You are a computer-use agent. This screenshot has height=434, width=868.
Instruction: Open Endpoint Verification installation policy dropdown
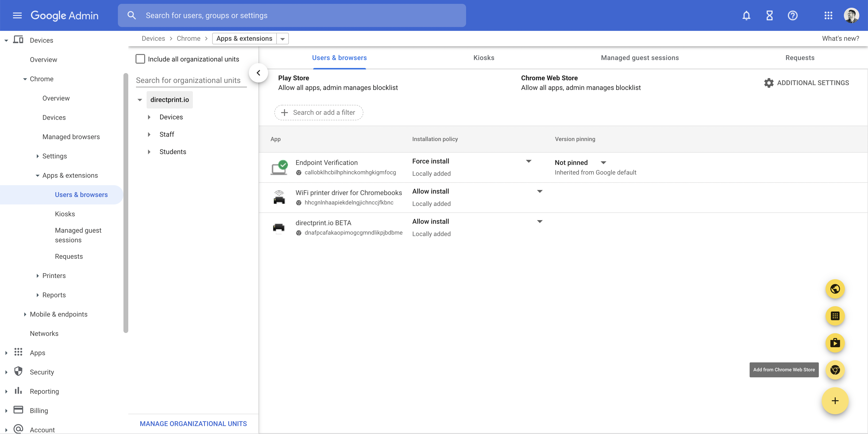[529, 161]
